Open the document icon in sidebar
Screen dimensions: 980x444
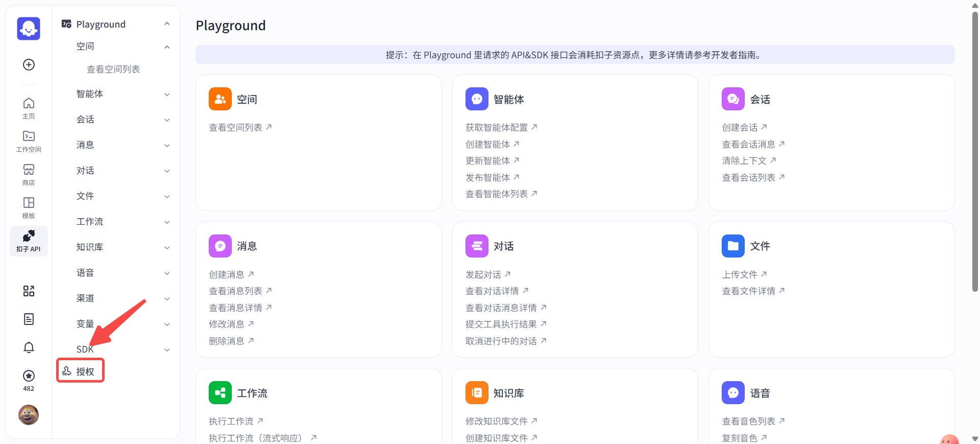pos(29,319)
